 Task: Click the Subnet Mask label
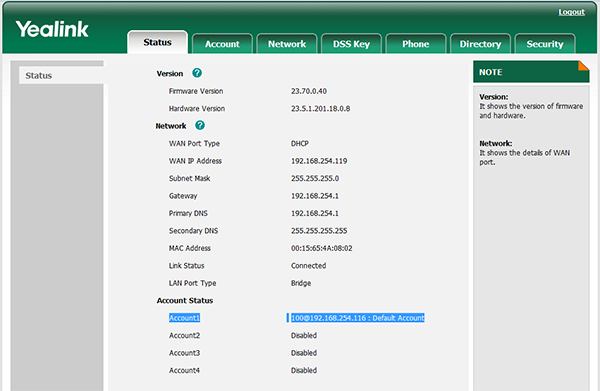tap(189, 178)
